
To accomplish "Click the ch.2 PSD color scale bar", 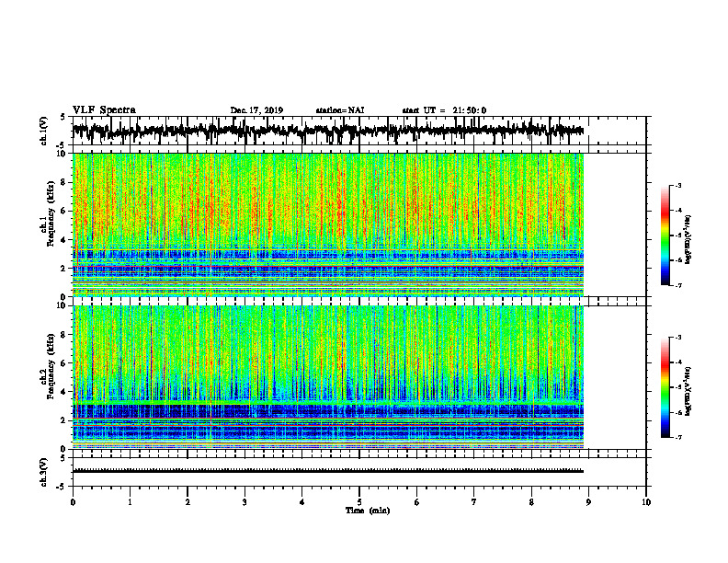I will pos(665,387).
